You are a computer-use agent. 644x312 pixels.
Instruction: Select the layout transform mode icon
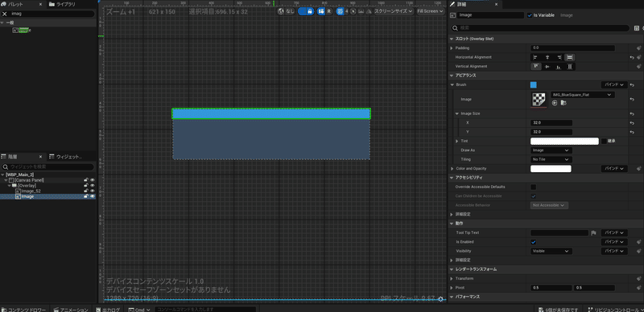click(320, 11)
